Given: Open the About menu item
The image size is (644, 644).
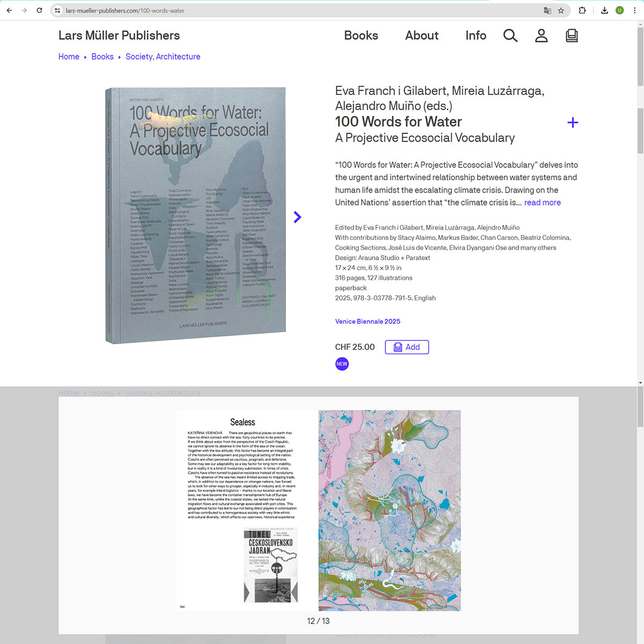Looking at the screenshot, I should point(421,35).
